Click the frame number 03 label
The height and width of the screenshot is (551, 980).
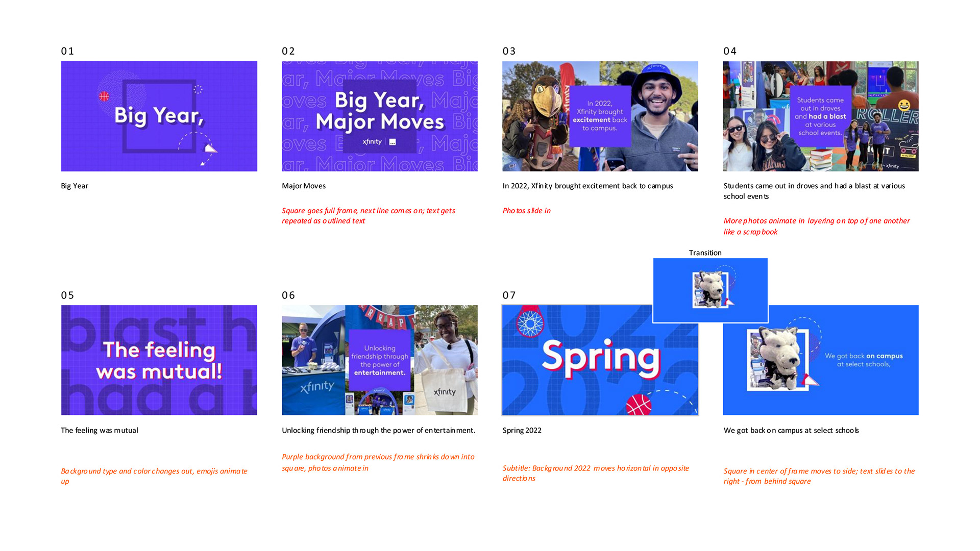(509, 51)
